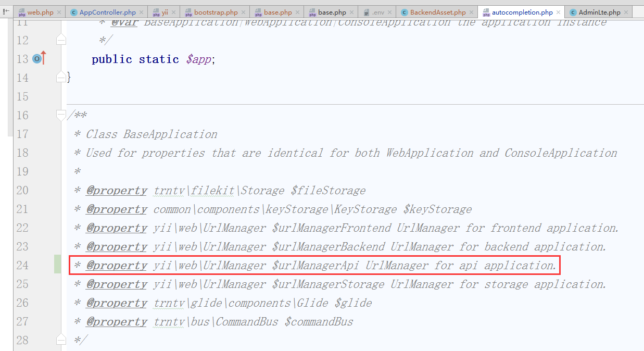
Task: Click the 'public' keyword on line 13
Action: (112, 59)
